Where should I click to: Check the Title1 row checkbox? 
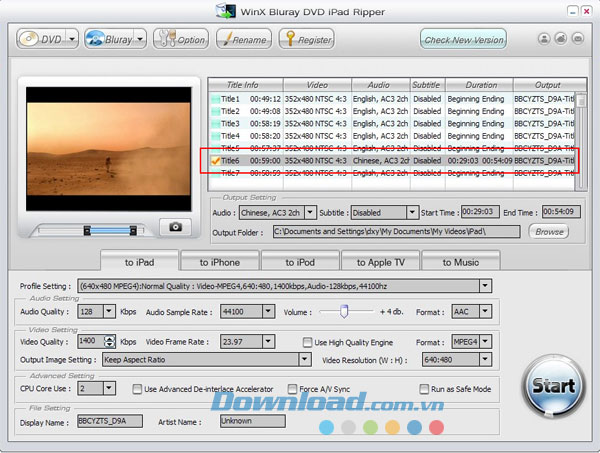[x=215, y=99]
